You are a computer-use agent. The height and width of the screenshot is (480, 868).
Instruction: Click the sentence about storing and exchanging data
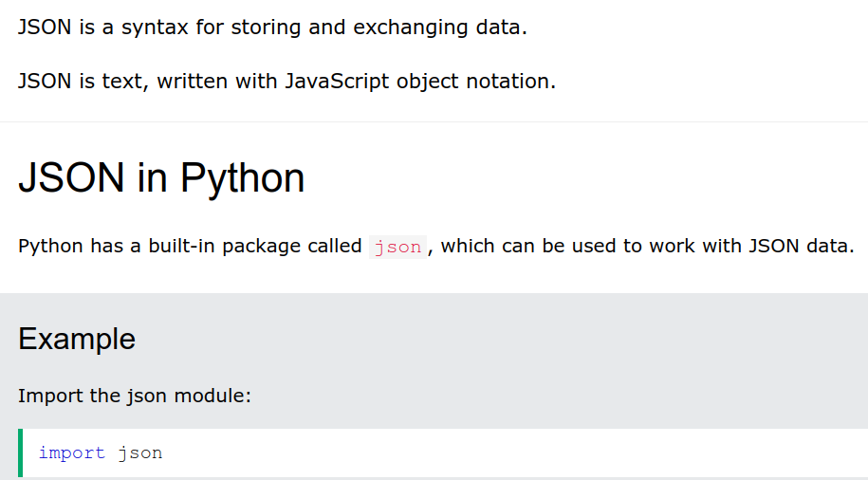(272, 27)
